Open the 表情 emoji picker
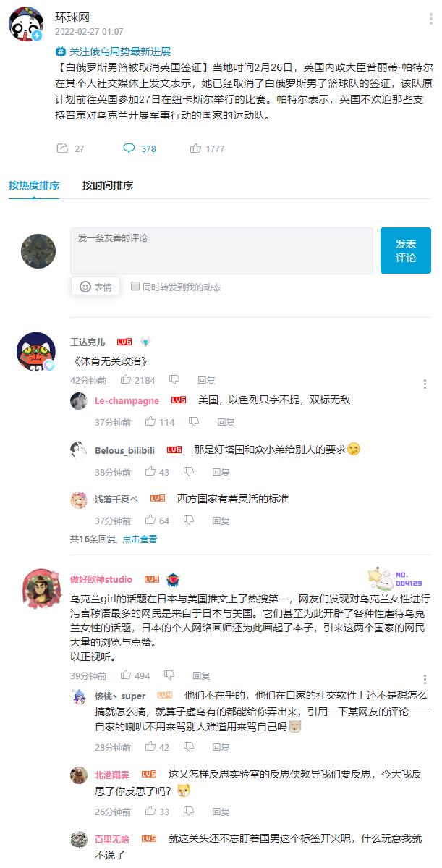This screenshot has width=442, height=868. [95, 287]
